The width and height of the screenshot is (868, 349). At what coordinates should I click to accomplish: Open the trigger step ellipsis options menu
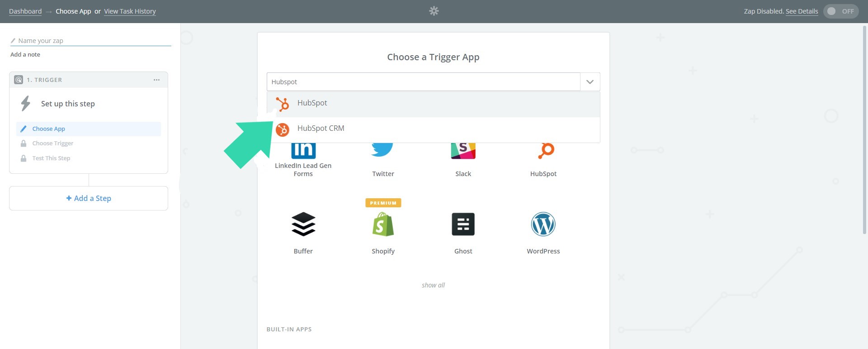[x=157, y=79]
